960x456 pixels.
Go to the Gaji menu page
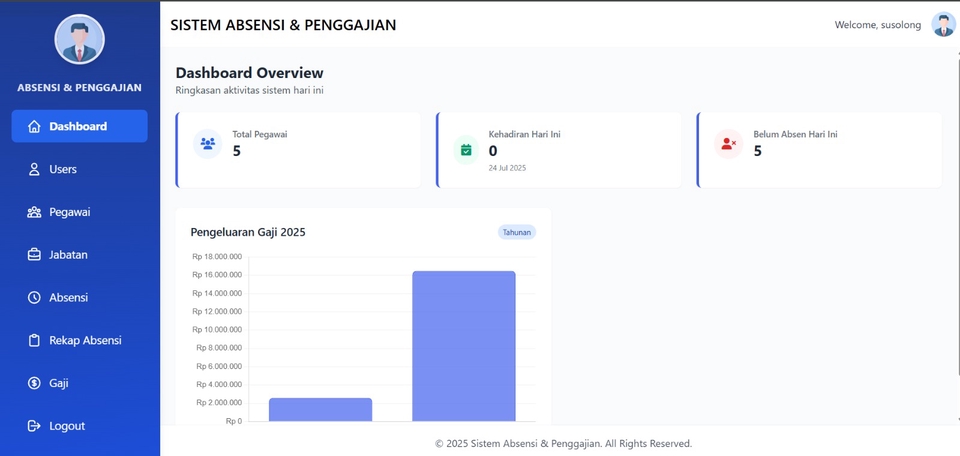(59, 383)
